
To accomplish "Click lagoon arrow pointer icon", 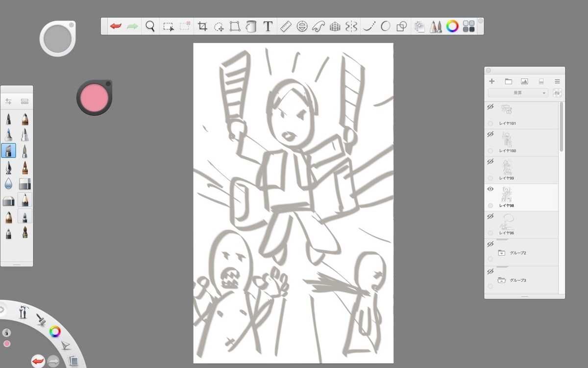I will pos(66,345).
